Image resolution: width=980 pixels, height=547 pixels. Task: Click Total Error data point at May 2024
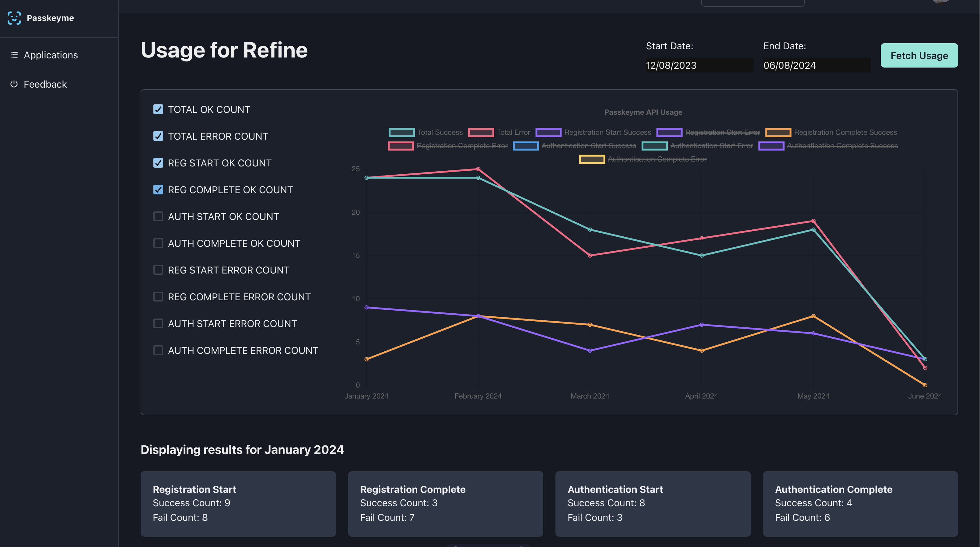(x=813, y=221)
